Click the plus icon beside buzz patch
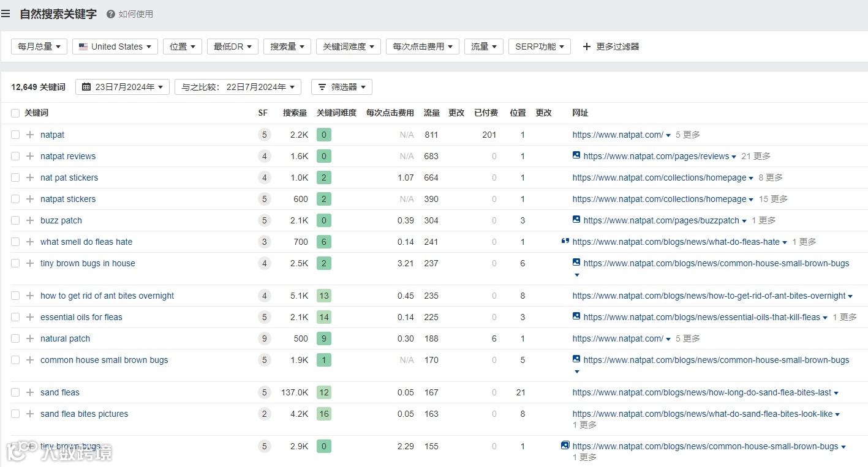 [x=30, y=220]
